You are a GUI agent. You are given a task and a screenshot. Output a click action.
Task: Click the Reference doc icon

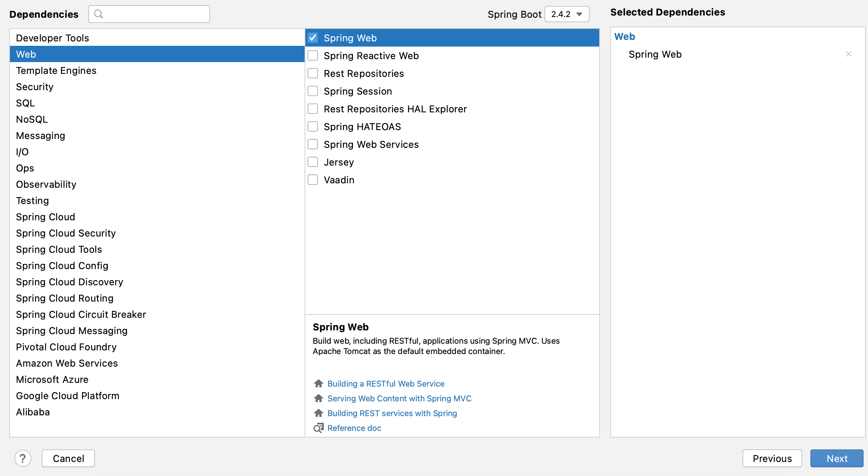[x=318, y=428]
